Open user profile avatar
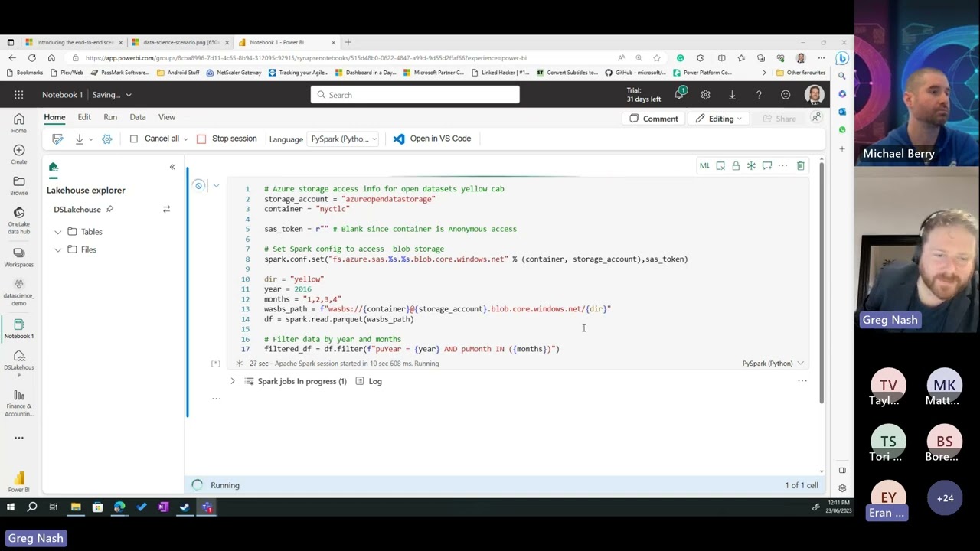The width and height of the screenshot is (980, 551). [x=814, y=95]
